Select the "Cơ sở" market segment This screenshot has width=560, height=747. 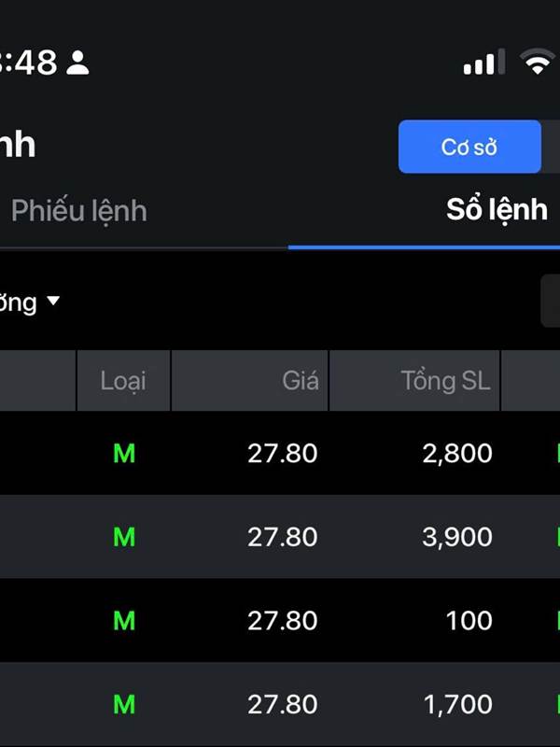point(469,148)
